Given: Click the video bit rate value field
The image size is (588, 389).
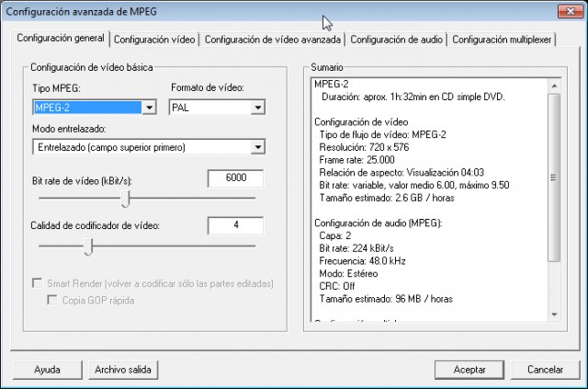Looking at the screenshot, I should tap(235, 178).
